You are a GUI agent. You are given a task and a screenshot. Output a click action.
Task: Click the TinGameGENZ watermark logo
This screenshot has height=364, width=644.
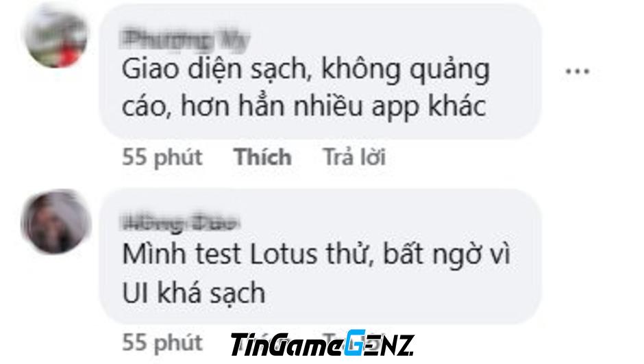pos(322,343)
